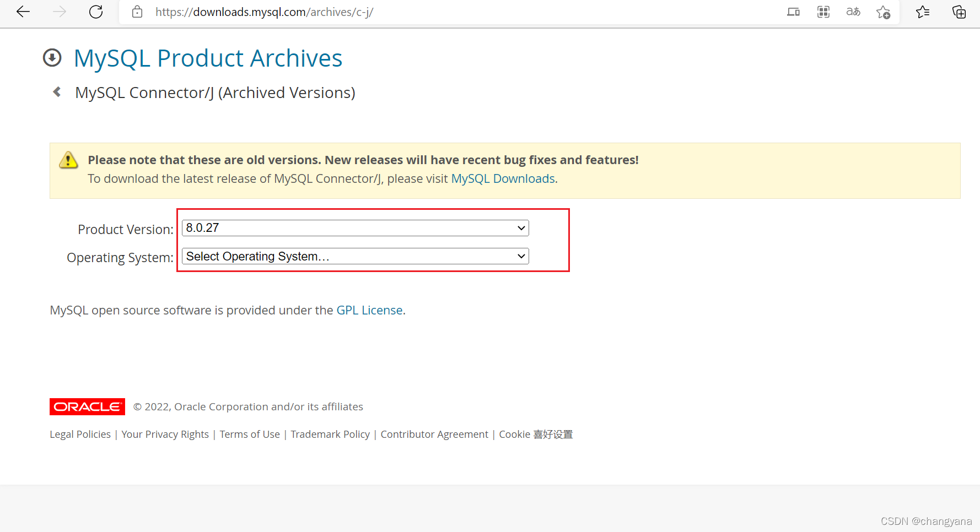
Task: Open the collections icon
Action: 959,12
